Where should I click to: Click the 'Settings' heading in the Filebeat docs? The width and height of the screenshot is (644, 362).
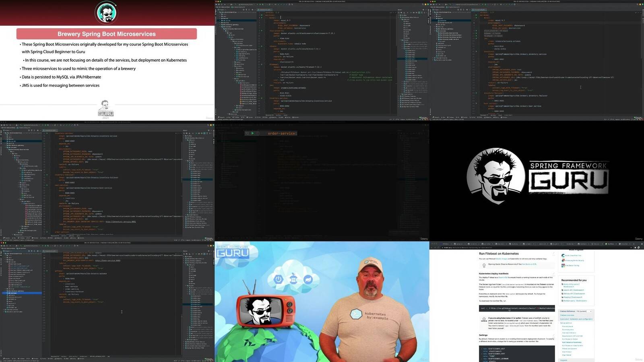(483, 335)
